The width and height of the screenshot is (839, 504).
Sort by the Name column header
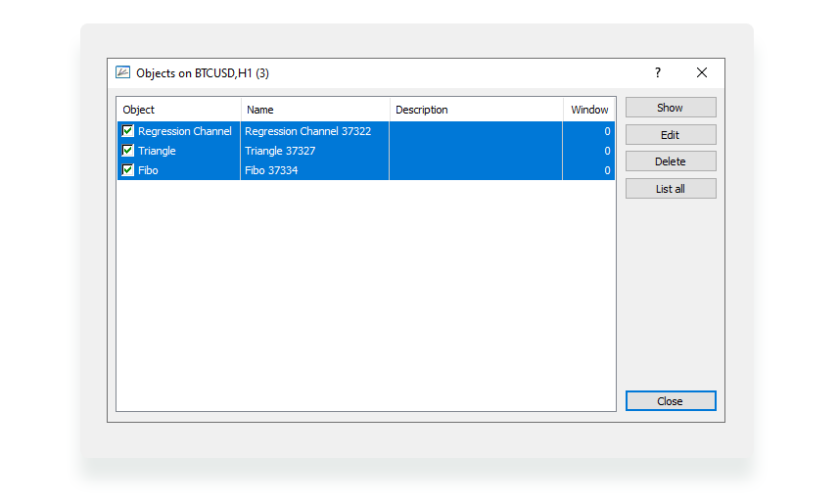pos(315,110)
